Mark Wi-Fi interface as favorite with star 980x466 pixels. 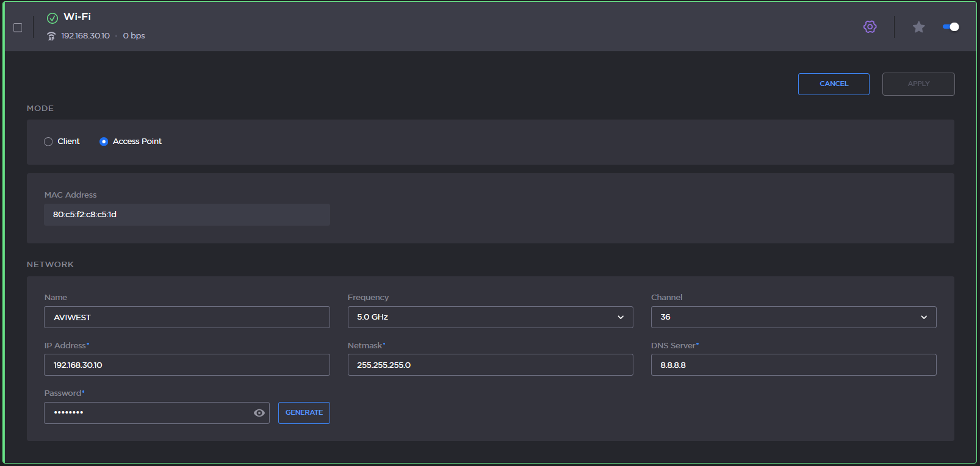tap(918, 27)
